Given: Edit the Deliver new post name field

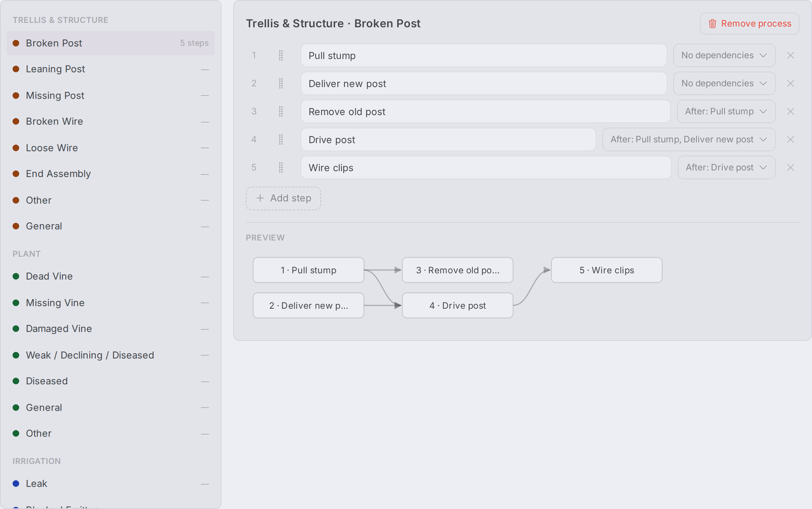Looking at the screenshot, I should click(x=484, y=83).
